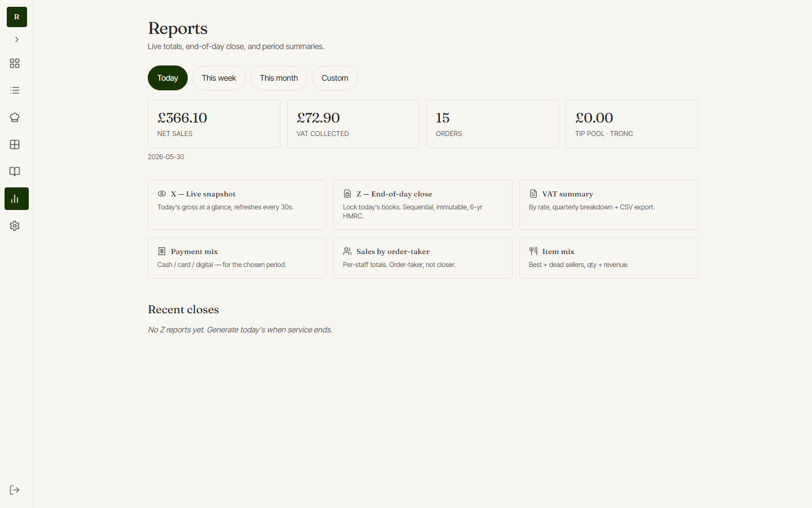Select the Today period tab
Viewport: 812px width, 508px height.
(167, 78)
